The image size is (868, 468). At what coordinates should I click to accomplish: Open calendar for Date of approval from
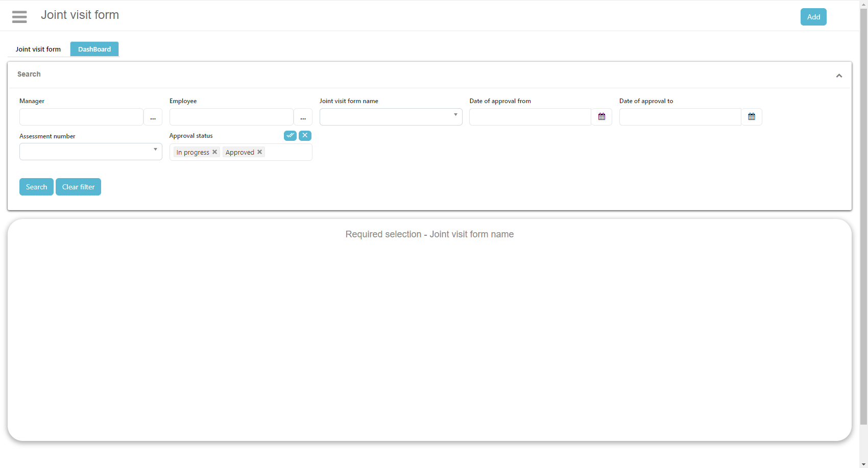(x=601, y=117)
